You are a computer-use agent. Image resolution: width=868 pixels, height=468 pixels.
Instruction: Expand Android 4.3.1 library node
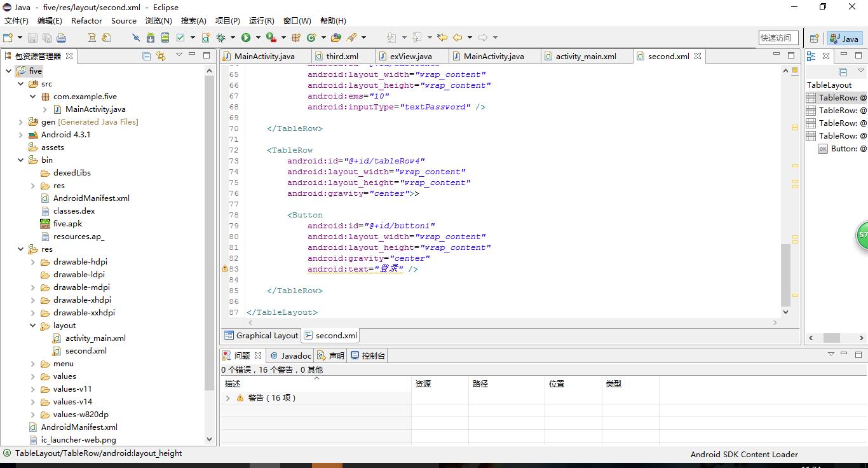click(x=20, y=134)
